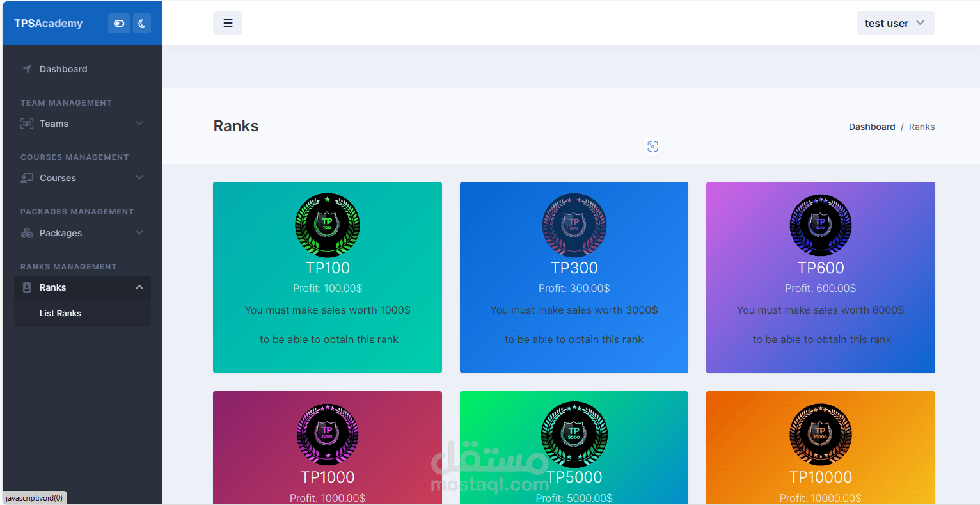Click the RANKS MANAGEMENT section label
980x505 pixels.
tap(68, 266)
